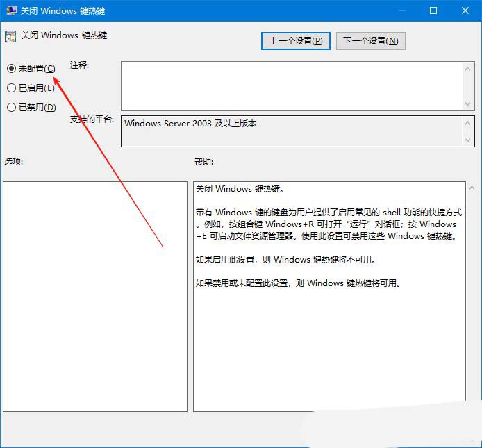The width and height of the screenshot is (482, 448).
Task: Click the help panel first line '关闭 Windows 键热键。'
Action: pos(240,188)
